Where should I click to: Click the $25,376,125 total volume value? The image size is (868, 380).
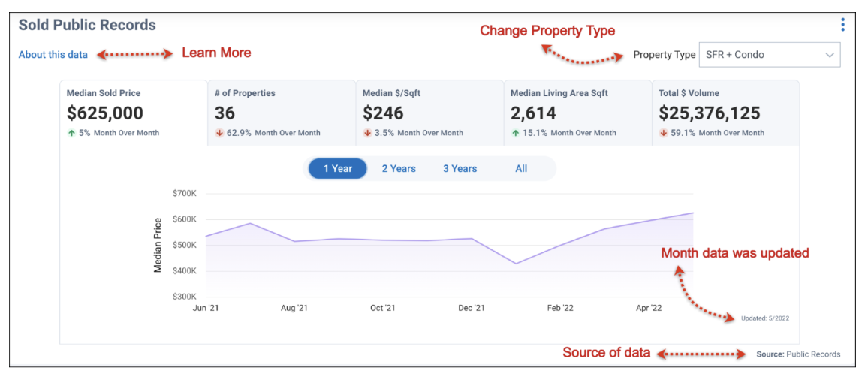709,113
